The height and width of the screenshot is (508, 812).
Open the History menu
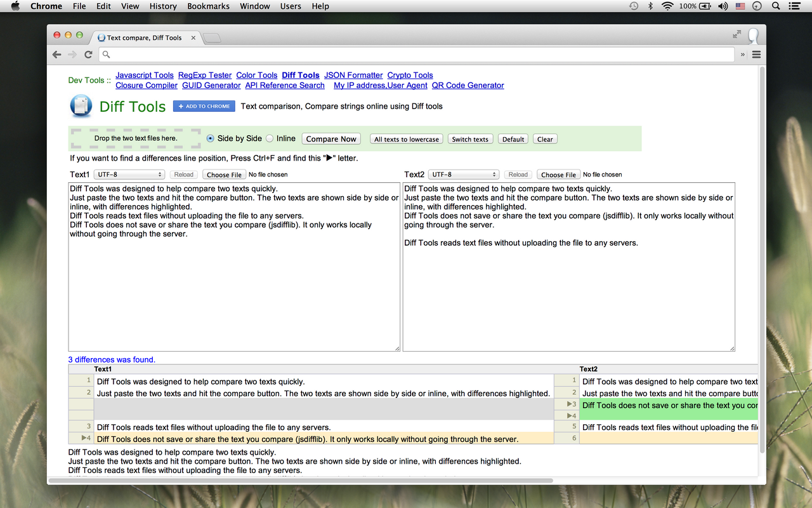pyautogui.click(x=163, y=6)
